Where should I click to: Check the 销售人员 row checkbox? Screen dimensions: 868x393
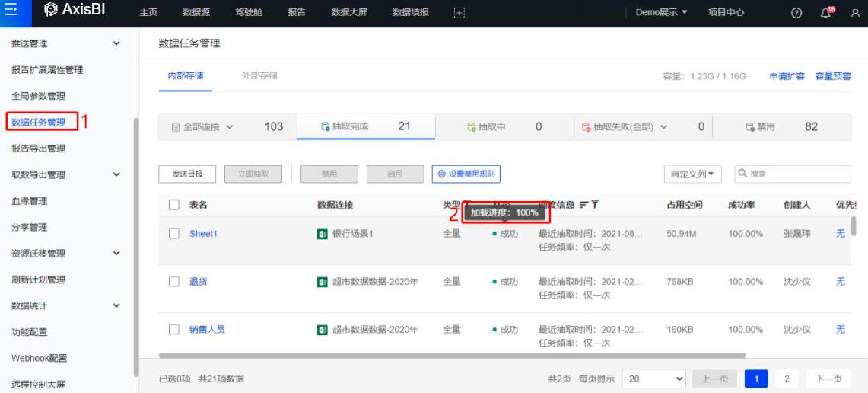(x=173, y=330)
